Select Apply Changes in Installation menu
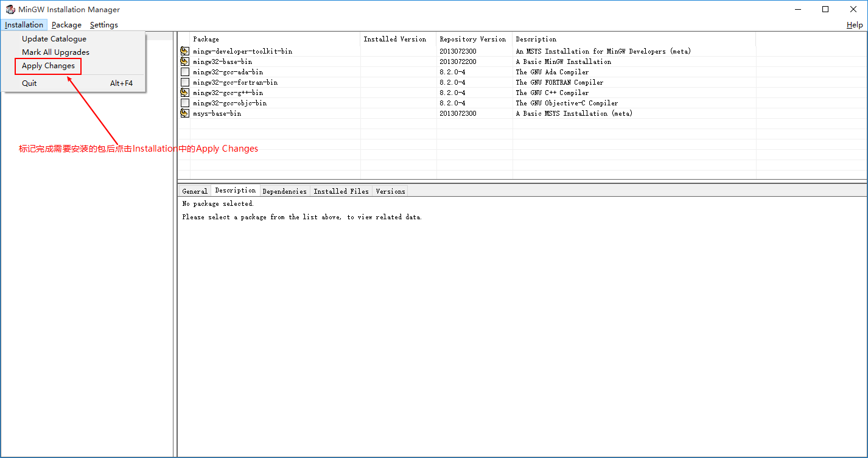The height and width of the screenshot is (458, 868). [x=73, y=66]
